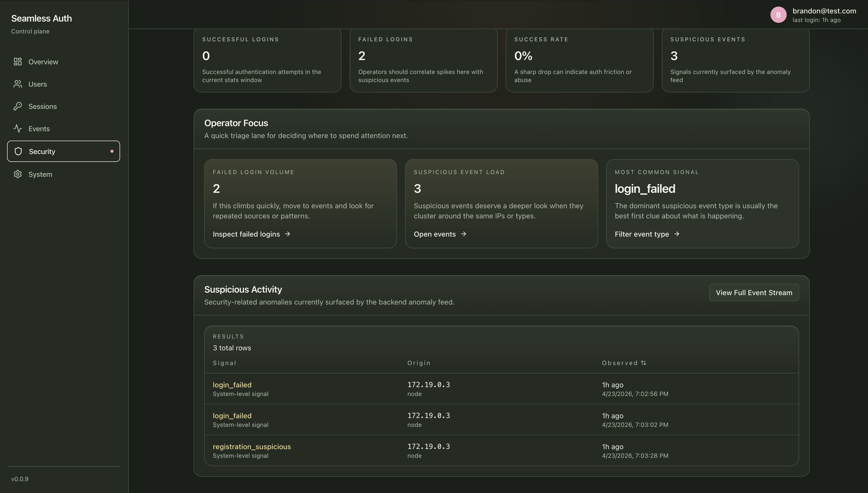Open the System settings page

pyautogui.click(x=64, y=174)
